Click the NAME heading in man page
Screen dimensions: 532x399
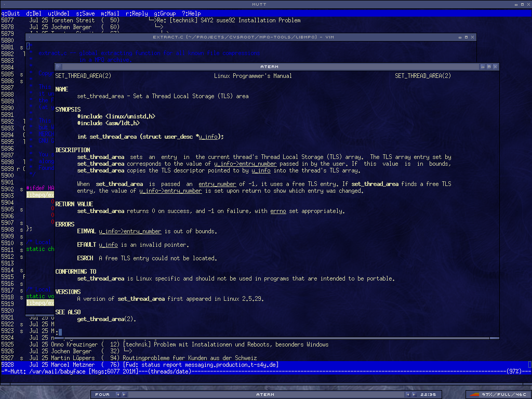62,89
